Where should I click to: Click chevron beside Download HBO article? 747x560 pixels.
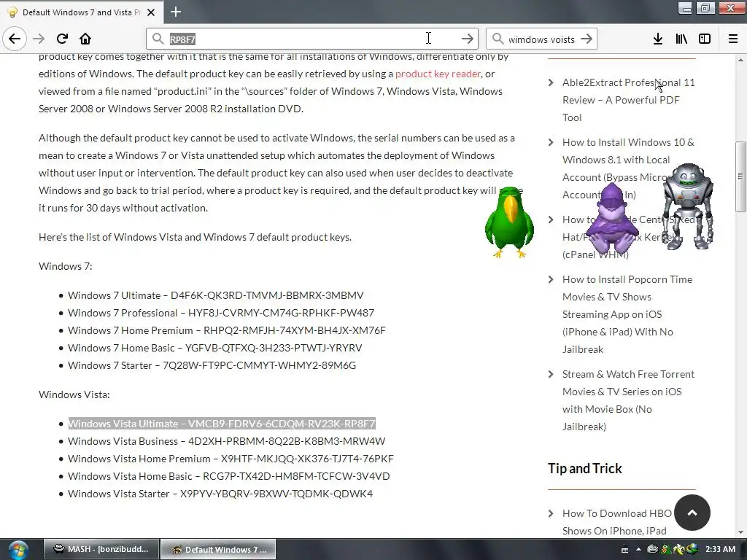point(551,513)
